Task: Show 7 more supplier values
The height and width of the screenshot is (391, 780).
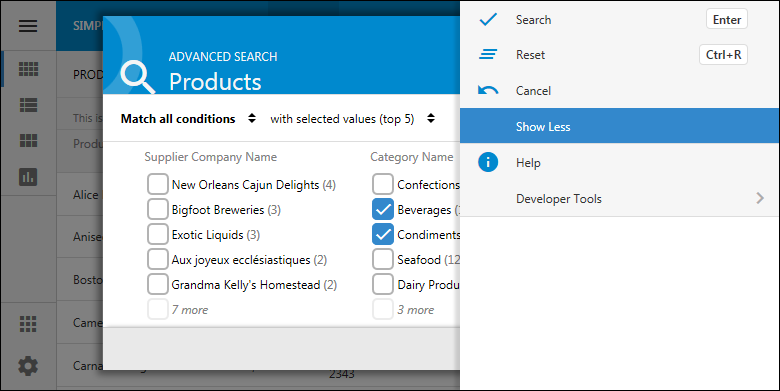Action: pos(190,309)
